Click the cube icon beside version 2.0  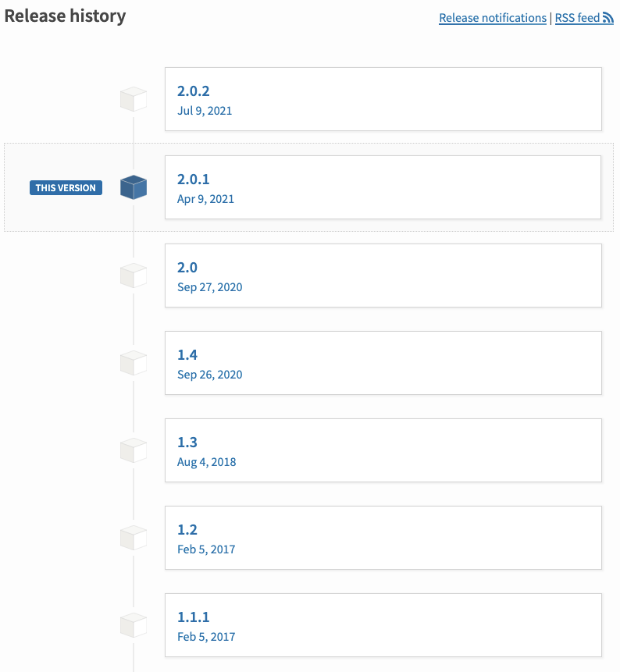coord(134,275)
